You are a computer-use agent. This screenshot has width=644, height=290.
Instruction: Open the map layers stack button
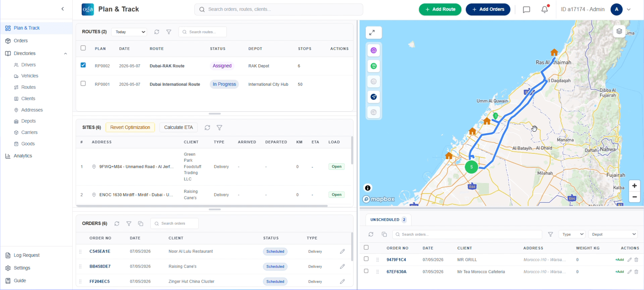[x=619, y=31]
